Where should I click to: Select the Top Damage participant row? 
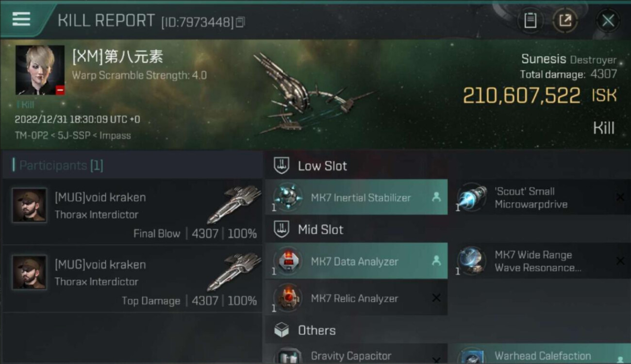pyautogui.click(x=132, y=279)
